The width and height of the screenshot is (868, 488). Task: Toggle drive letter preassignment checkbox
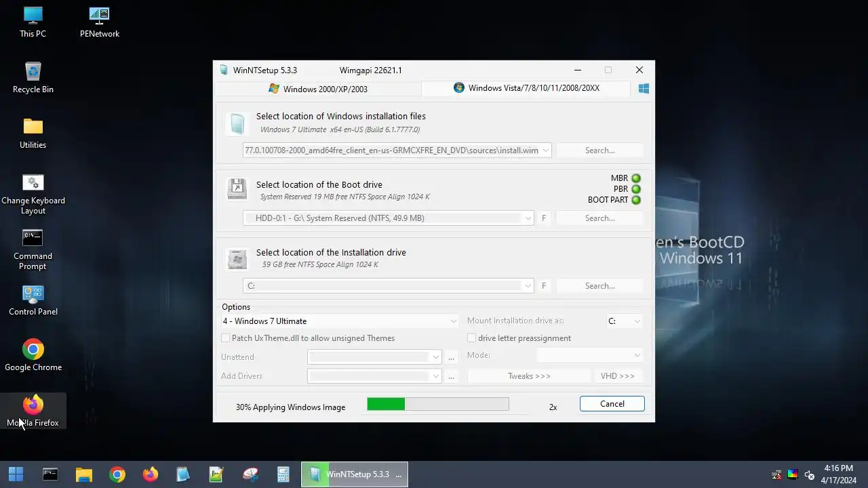(471, 338)
